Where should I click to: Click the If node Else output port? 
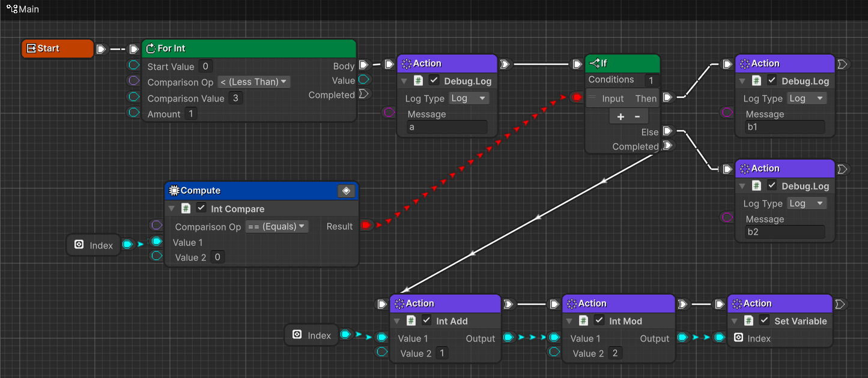pos(667,131)
